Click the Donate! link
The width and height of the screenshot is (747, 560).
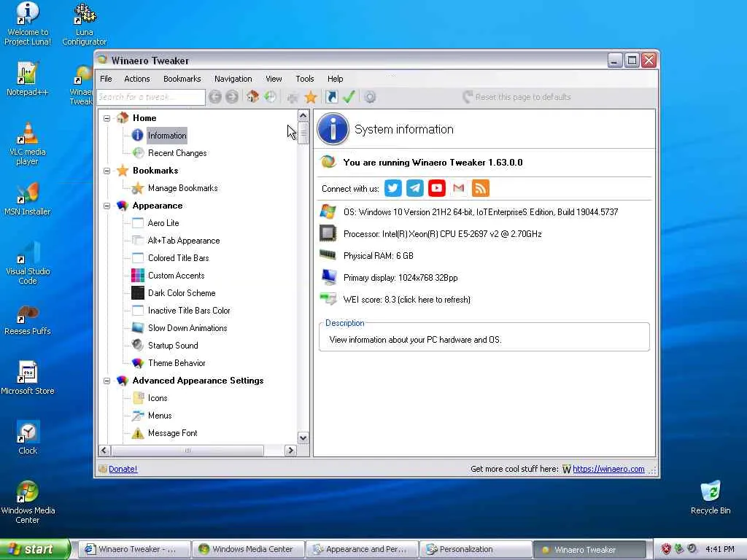tap(123, 469)
